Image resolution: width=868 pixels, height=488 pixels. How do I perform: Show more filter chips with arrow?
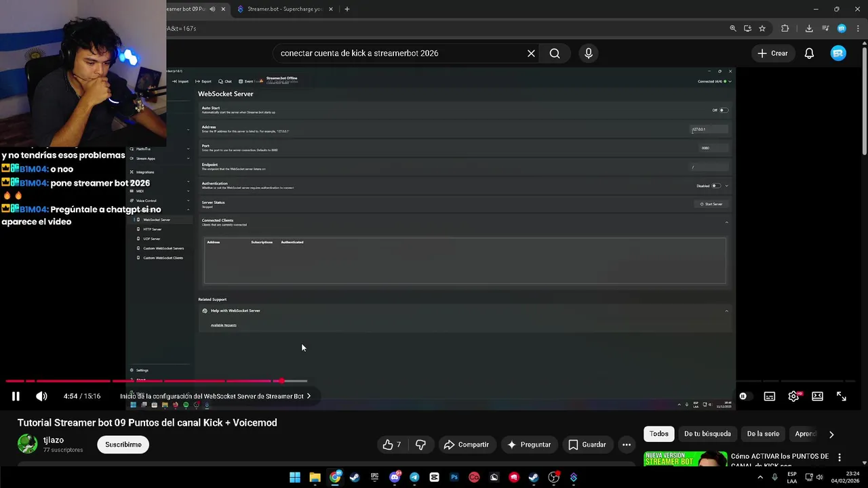pyautogui.click(x=831, y=434)
